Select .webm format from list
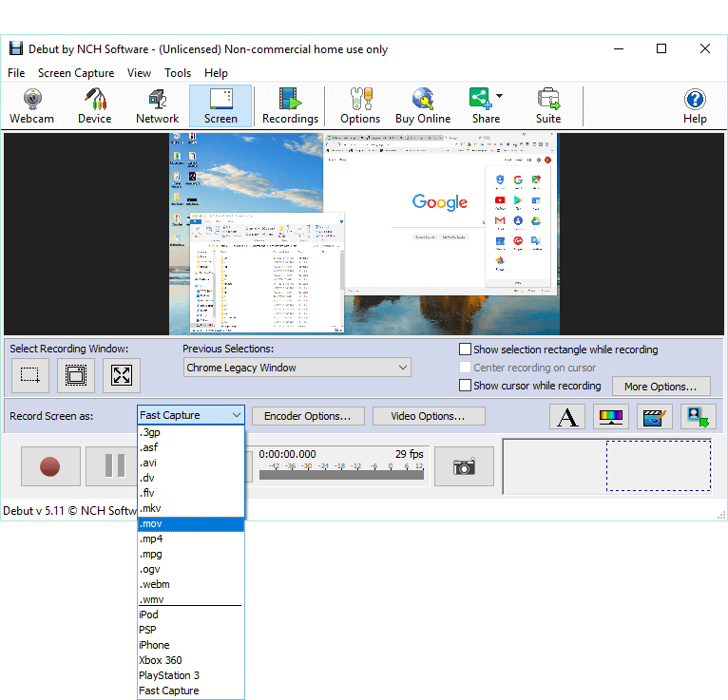Viewport: 728px width, 700px height. [x=191, y=584]
